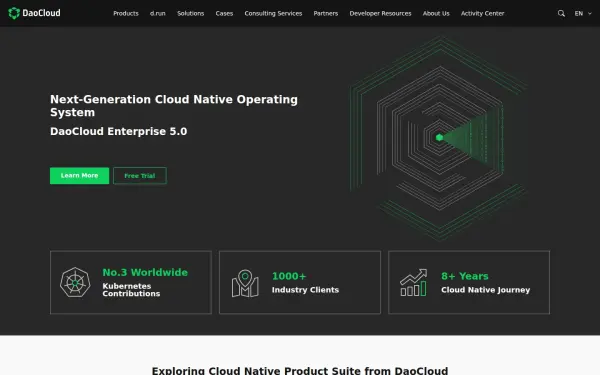Open Developer Resources menu
This screenshot has height=375, width=600.
pos(380,13)
